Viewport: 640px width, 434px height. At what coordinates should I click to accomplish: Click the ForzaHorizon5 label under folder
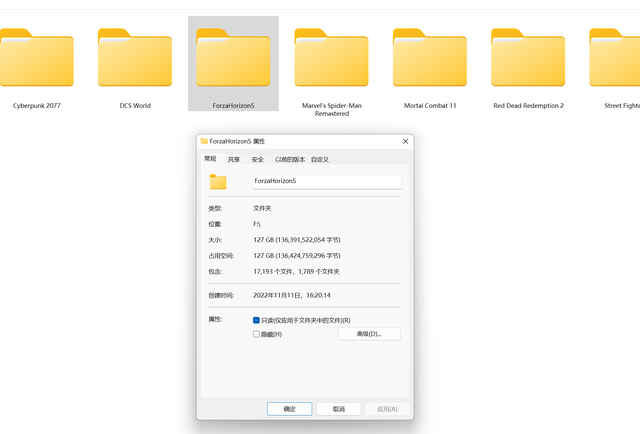[x=233, y=105]
